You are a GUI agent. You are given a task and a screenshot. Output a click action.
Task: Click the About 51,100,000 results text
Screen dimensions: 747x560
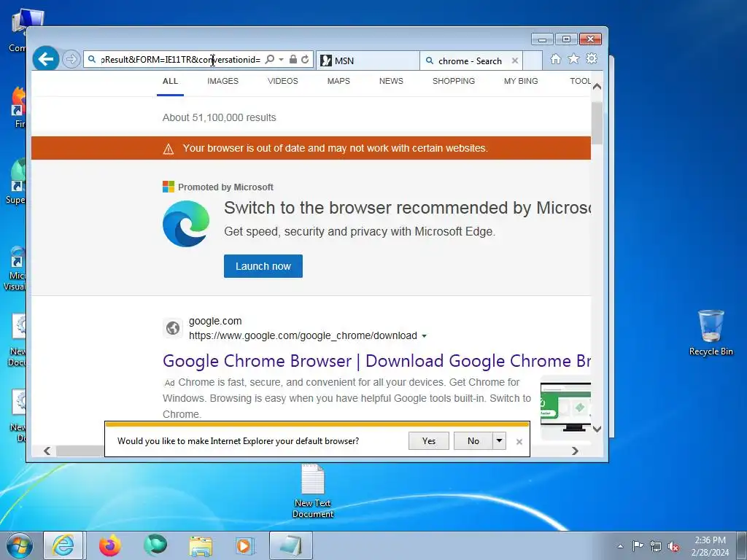(219, 117)
